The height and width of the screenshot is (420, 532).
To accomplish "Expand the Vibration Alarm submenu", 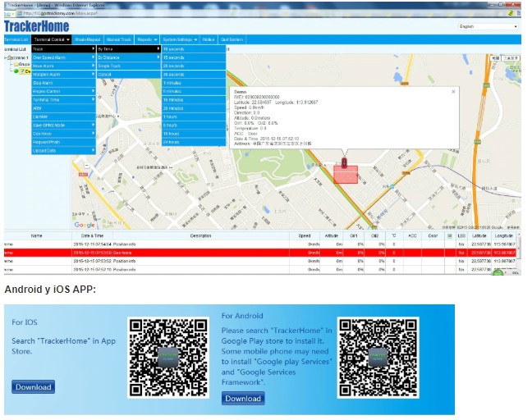I will tap(64, 75).
